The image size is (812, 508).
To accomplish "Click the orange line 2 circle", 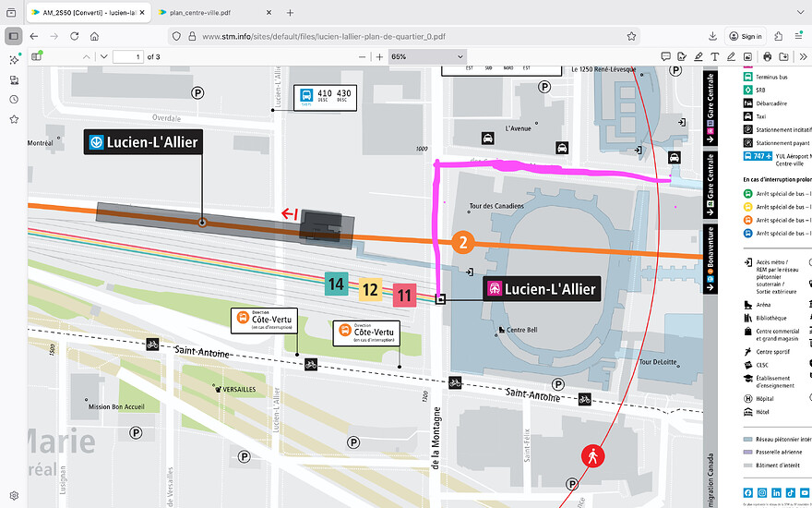I will pyautogui.click(x=463, y=243).
